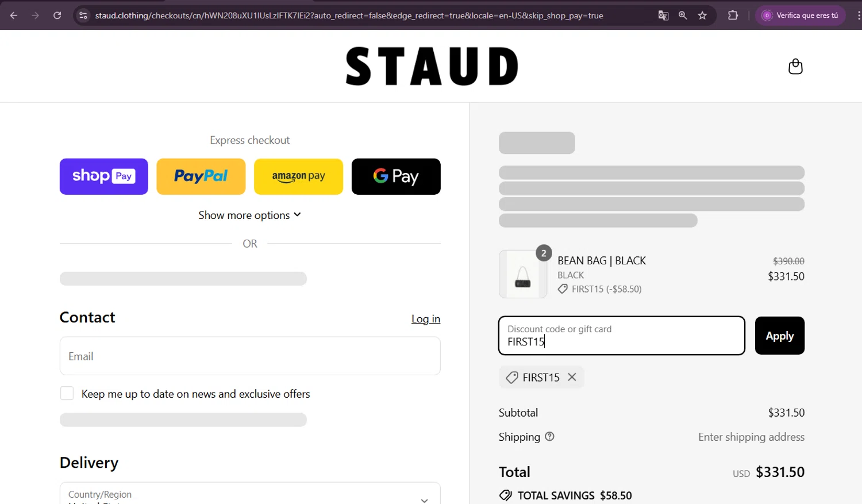Click the Contact heading
The image size is (862, 504).
click(x=87, y=317)
